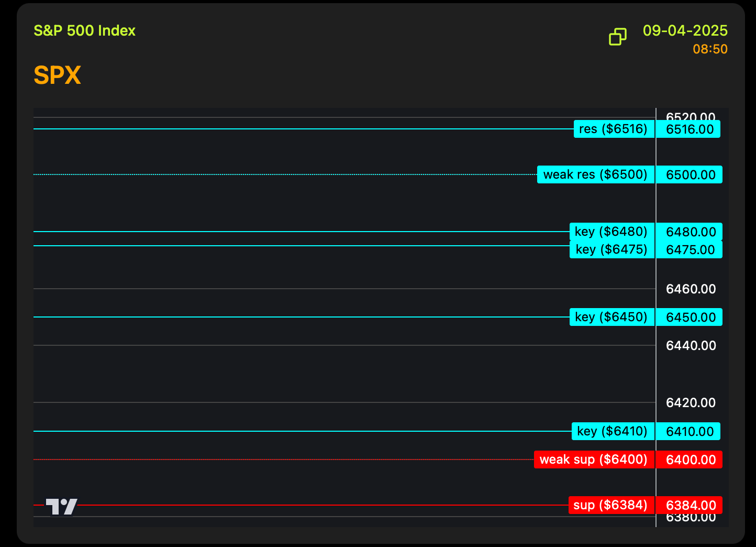This screenshot has height=547, width=756.
Task: Click the 08:50 time text
Action: coord(710,49)
